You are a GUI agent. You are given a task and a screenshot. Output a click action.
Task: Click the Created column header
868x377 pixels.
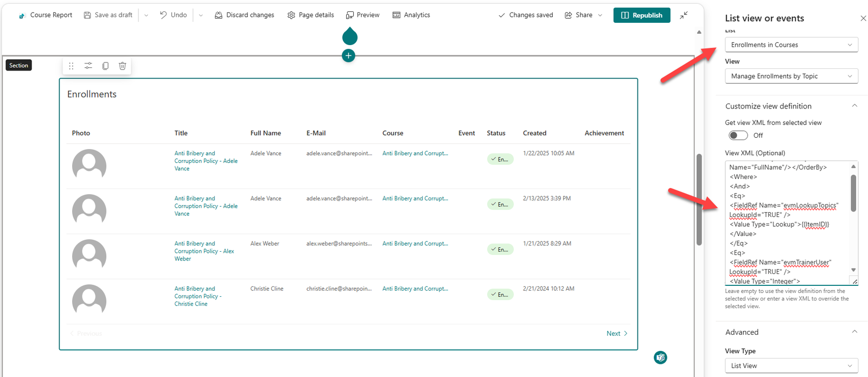(534, 133)
